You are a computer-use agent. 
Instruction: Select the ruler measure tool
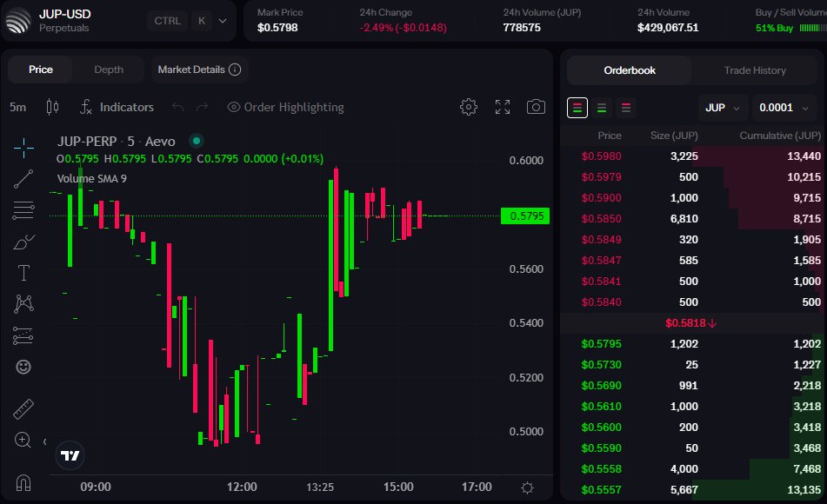(x=23, y=408)
